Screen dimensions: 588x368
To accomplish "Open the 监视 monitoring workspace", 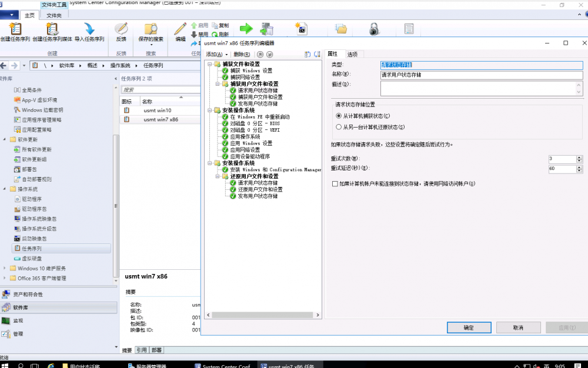I will pyautogui.click(x=58, y=320).
